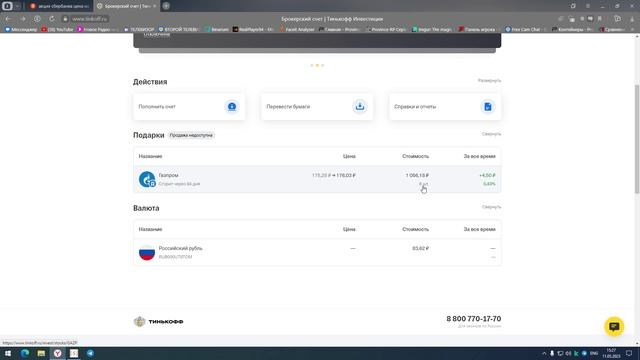This screenshot has width=640, height=360.
Task: Click the Стоимость header in Валюта table
Action: pos(416,229)
